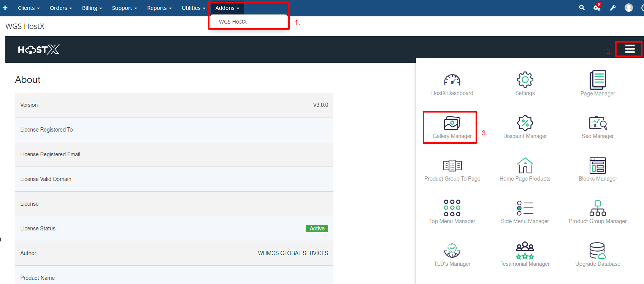Toggle the HostX hamburger menu
This screenshot has height=284, width=644.
pyautogui.click(x=630, y=49)
